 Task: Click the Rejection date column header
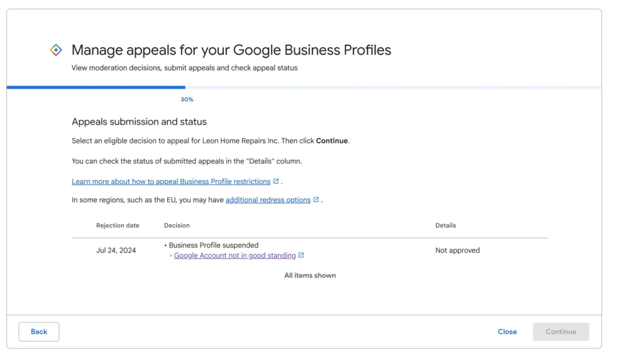[x=118, y=225]
